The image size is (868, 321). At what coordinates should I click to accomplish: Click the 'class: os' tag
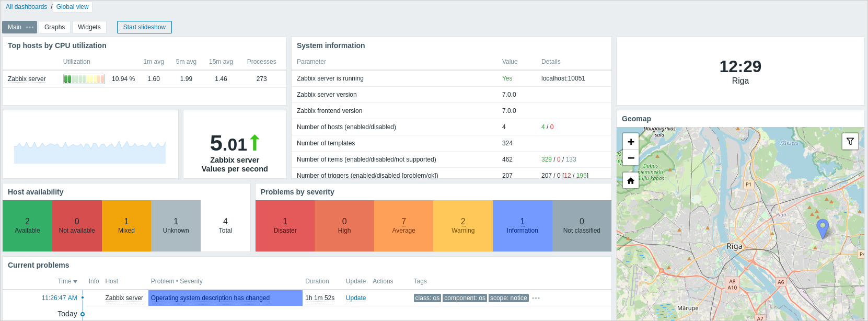point(427,298)
